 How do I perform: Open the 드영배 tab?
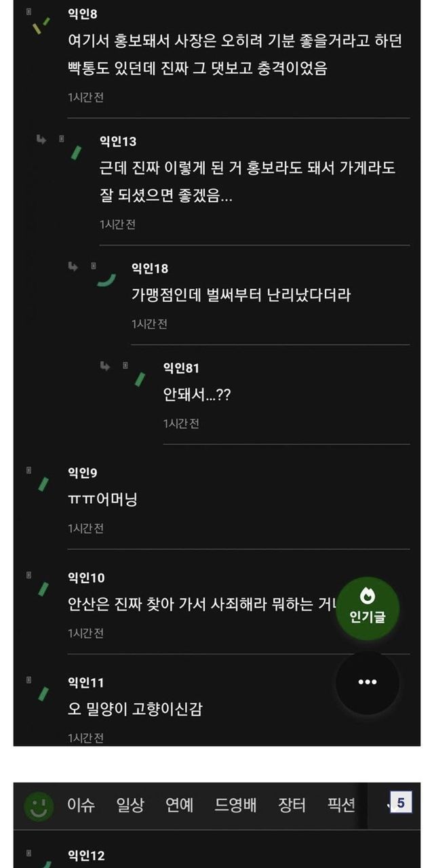236,806
